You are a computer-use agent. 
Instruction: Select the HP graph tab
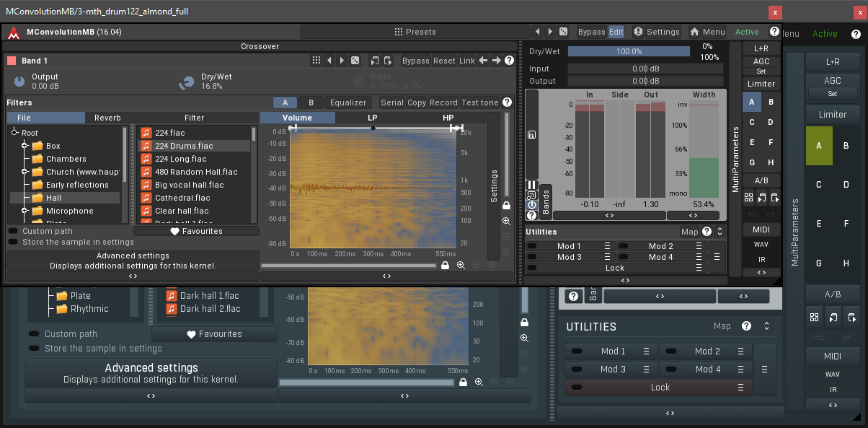(448, 118)
